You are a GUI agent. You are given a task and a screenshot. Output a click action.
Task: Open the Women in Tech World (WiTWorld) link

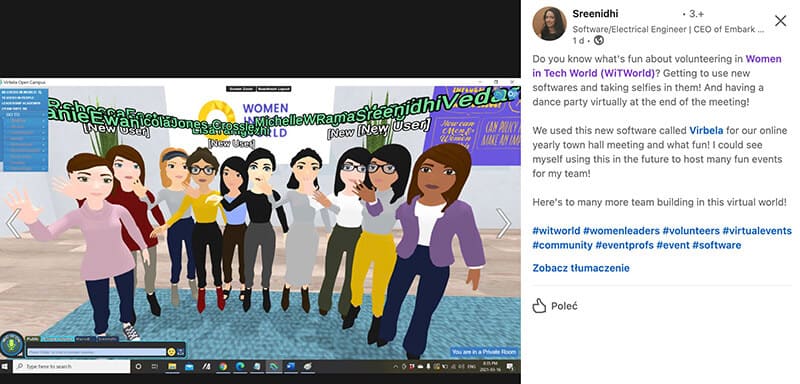(x=657, y=66)
